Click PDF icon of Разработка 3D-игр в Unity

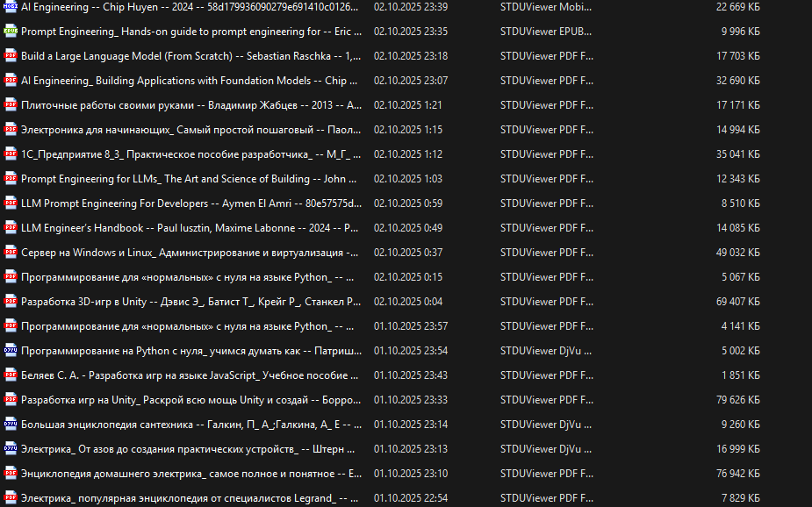pyautogui.click(x=11, y=302)
